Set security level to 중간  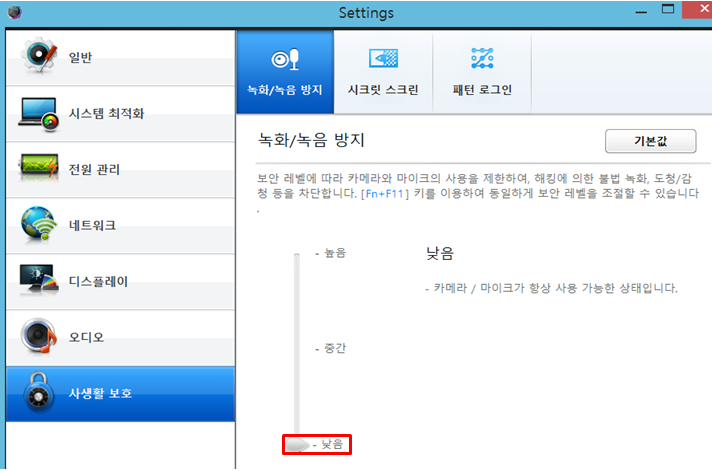coord(335,348)
